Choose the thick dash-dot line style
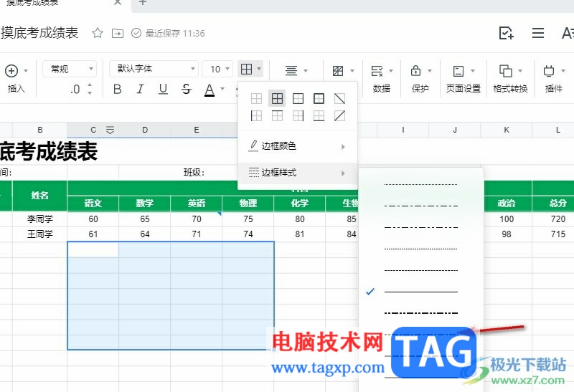The height and width of the screenshot is (392, 574). (421, 313)
